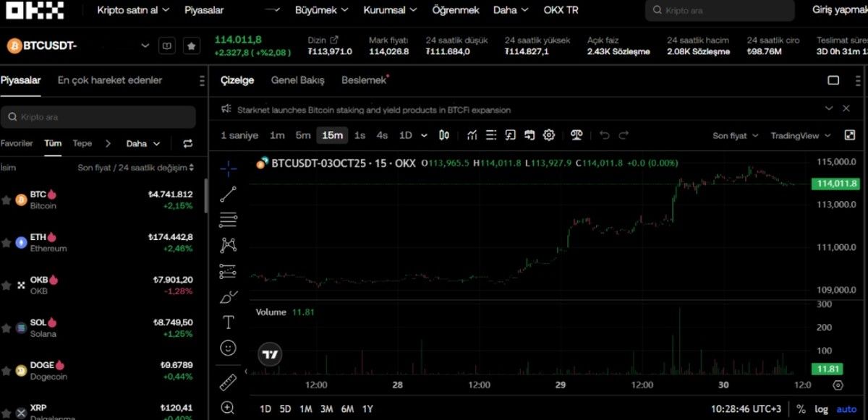Open chart window layout icon
Screen dimensions: 868x420
pyautogui.click(x=833, y=80)
